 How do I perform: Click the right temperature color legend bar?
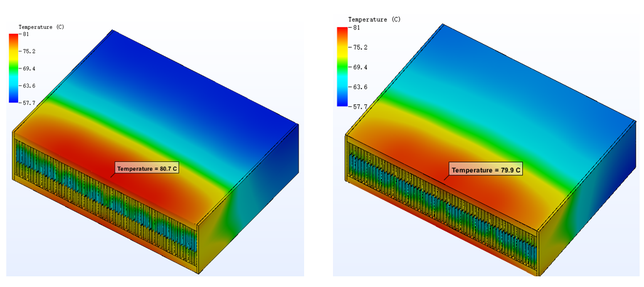click(x=342, y=67)
